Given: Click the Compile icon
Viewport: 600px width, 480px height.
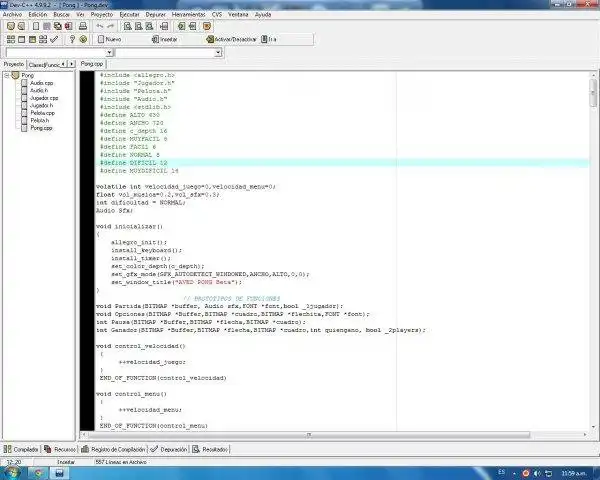Looking at the screenshot, I should [11, 39].
